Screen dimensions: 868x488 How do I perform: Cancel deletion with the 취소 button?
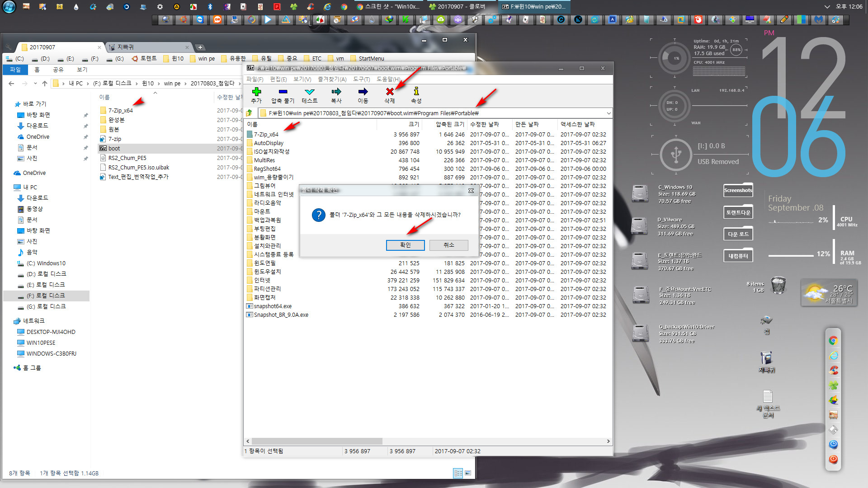click(448, 245)
